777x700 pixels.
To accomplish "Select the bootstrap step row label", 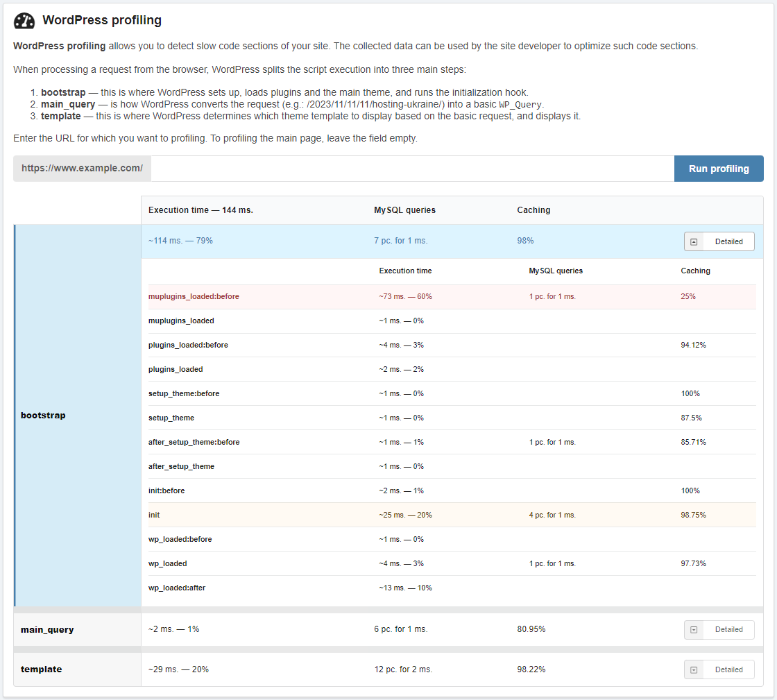I will pyautogui.click(x=43, y=416).
